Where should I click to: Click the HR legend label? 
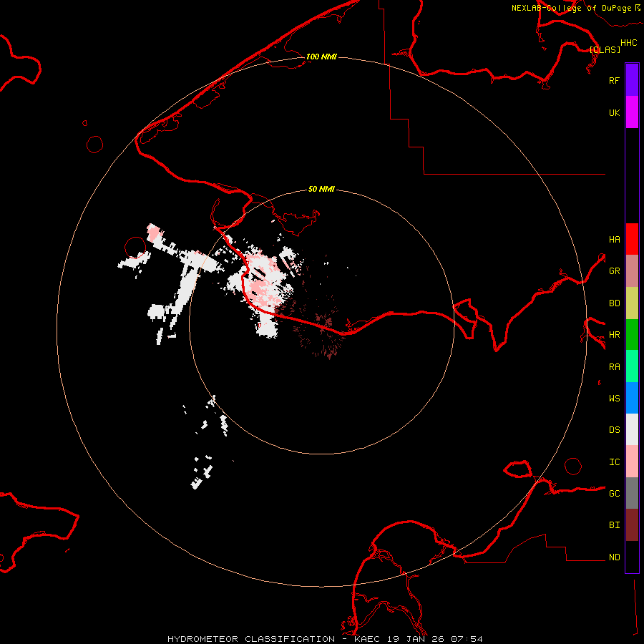pyautogui.click(x=614, y=335)
